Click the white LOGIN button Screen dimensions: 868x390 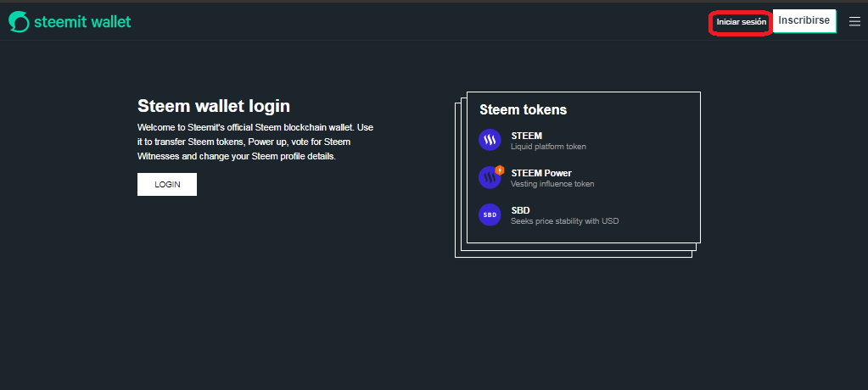[167, 184]
